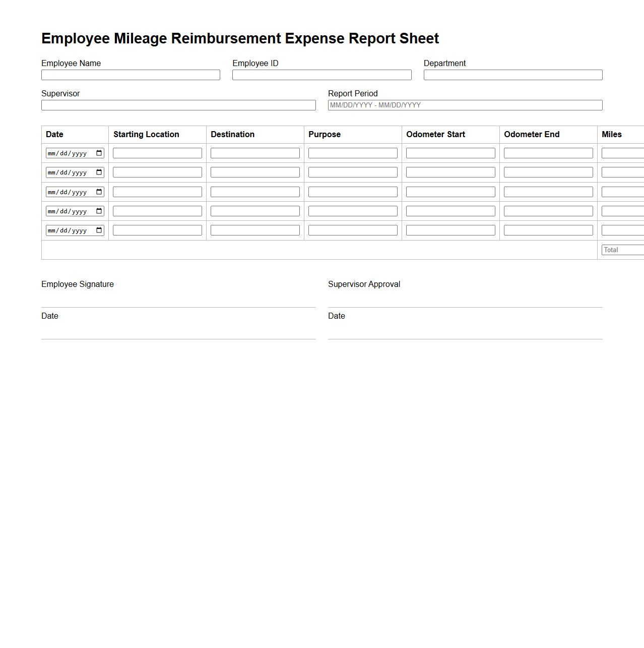This screenshot has width=644, height=648.
Task: Click the Department input field
Action: coord(512,75)
